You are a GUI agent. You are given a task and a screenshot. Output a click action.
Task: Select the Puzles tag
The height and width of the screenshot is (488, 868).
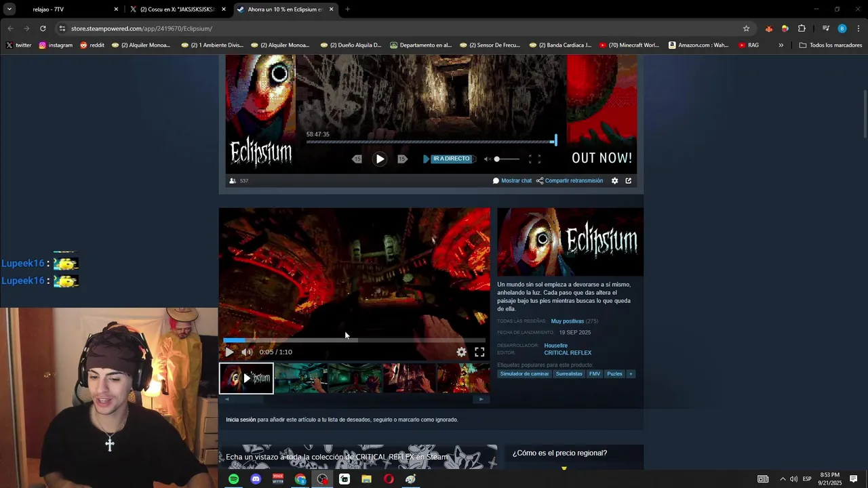tap(614, 374)
